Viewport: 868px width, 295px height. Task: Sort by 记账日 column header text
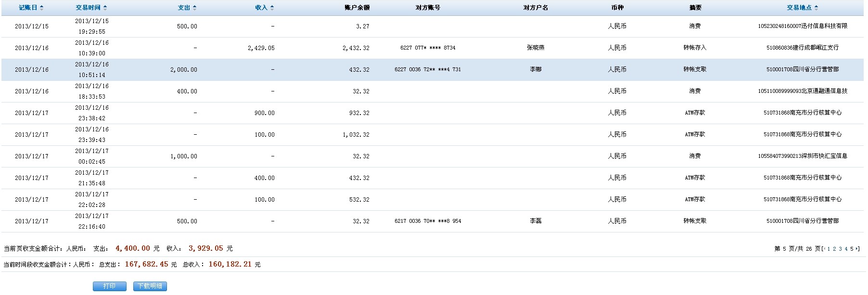pyautogui.click(x=28, y=8)
